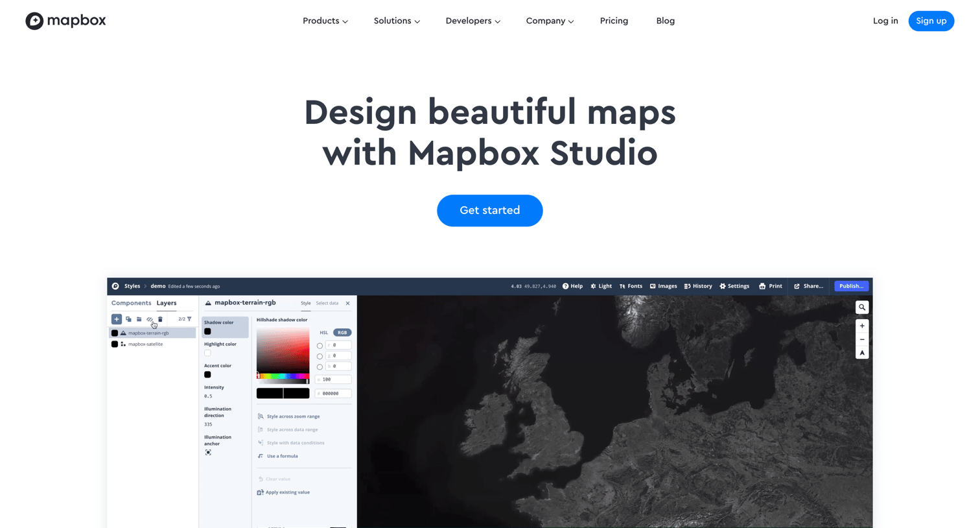Delete the layer using the trash icon
This screenshot has width=980, height=528.
[160, 319]
